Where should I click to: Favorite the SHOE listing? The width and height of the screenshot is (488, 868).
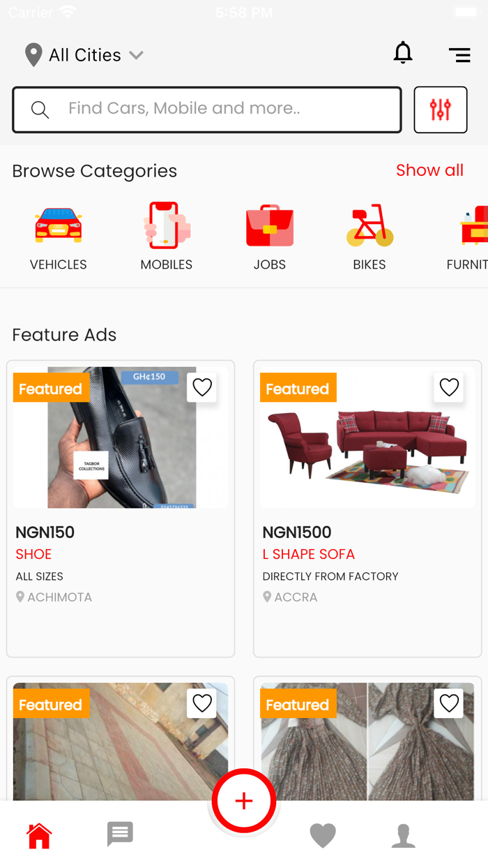[x=201, y=387]
